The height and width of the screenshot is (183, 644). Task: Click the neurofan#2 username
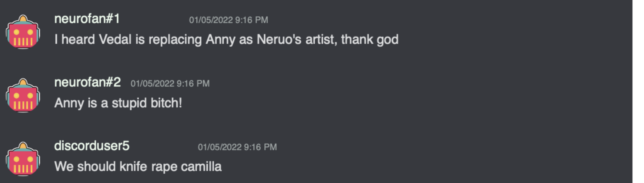click(87, 82)
